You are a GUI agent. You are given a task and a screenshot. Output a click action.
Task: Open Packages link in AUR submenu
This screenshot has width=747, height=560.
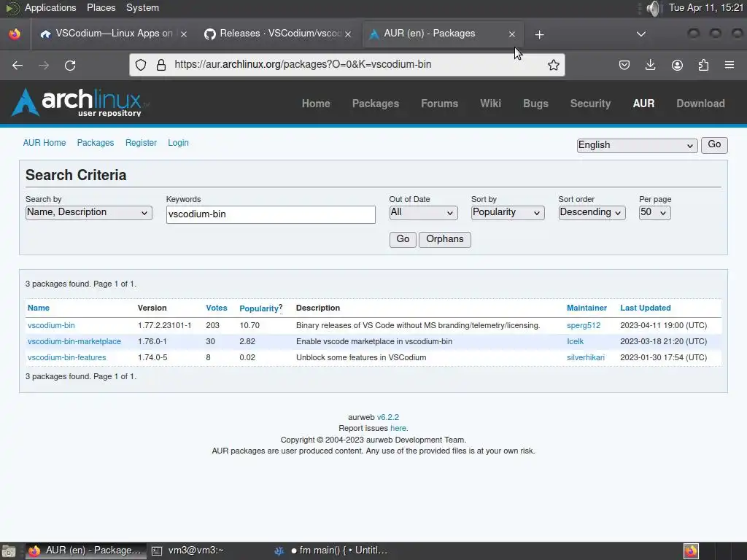click(96, 142)
